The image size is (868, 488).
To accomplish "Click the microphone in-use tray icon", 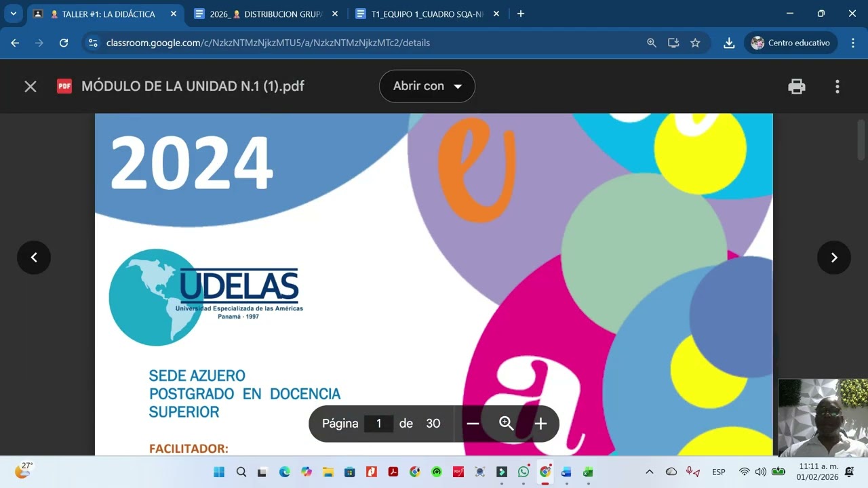I will (692, 472).
